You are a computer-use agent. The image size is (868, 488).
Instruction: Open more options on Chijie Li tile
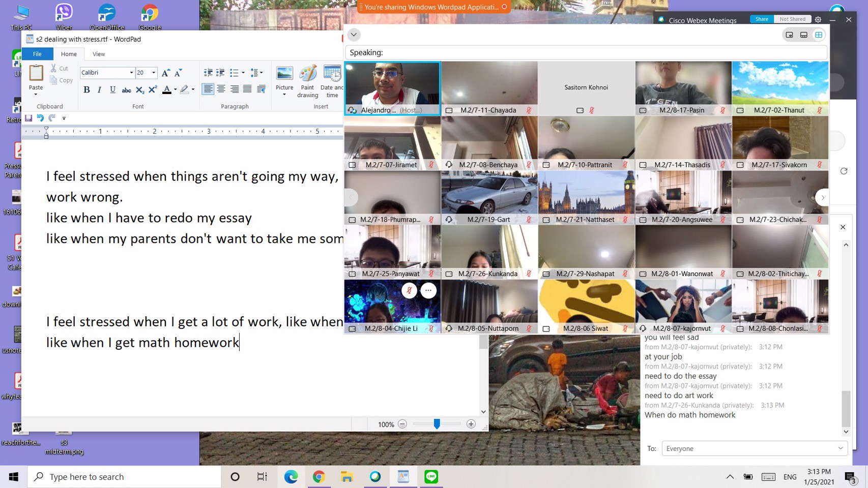click(428, 290)
